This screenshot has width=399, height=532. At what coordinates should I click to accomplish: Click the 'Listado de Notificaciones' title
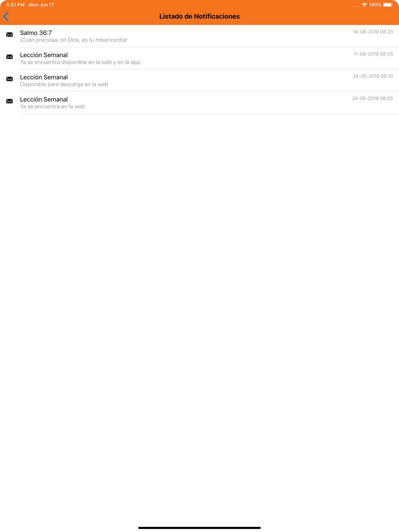point(199,16)
